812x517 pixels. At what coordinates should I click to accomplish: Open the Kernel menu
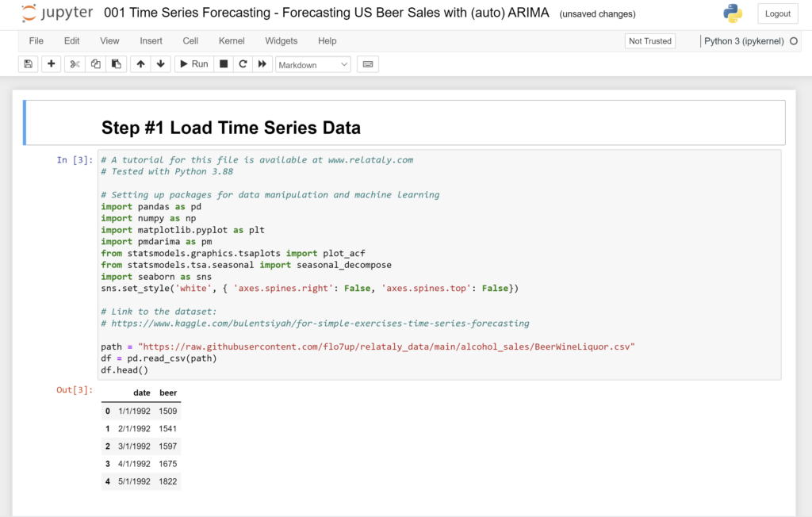tap(232, 41)
